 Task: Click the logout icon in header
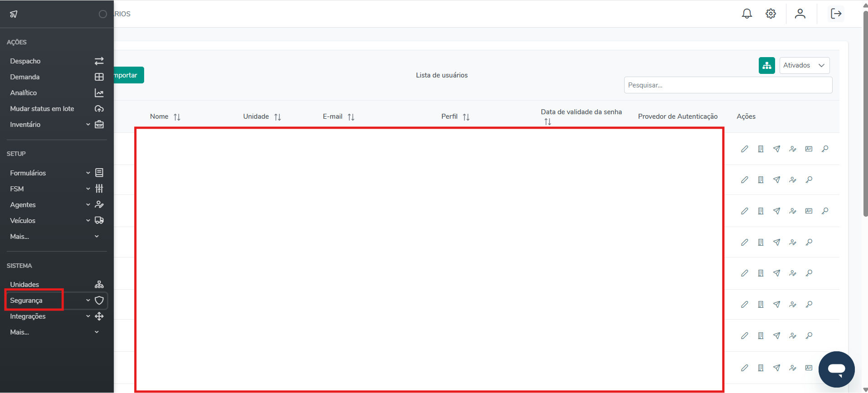click(x=836, y=14)
